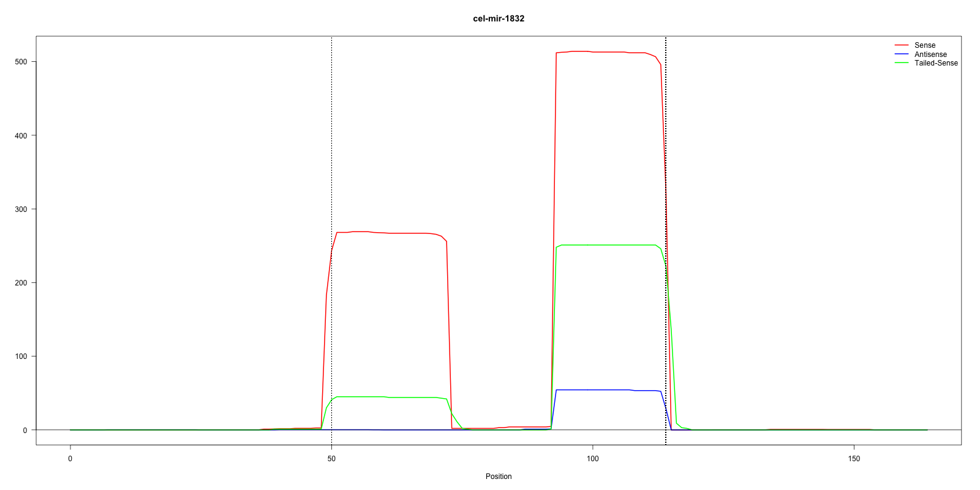Click the y-axis tick label 400
Viewport: 980px width, 490px height.
(21, 135)
